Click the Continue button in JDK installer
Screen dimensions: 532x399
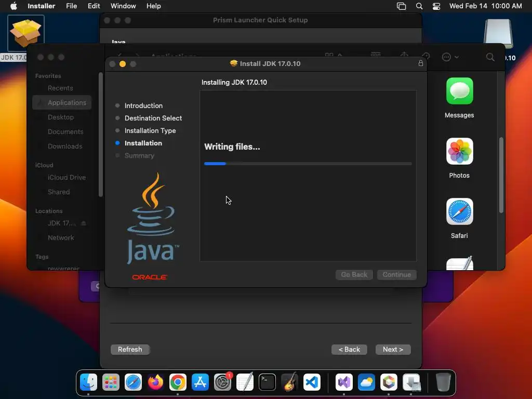pyautogui.click(x=396, y=274)
